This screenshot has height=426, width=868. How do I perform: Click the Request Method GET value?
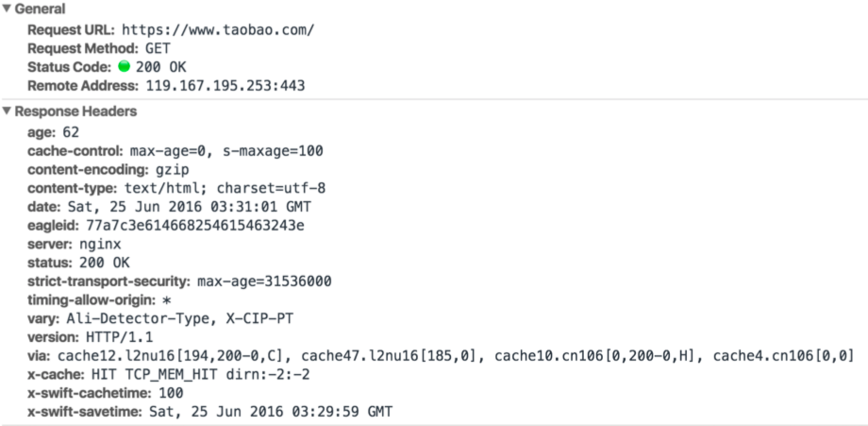click(158, 48)
